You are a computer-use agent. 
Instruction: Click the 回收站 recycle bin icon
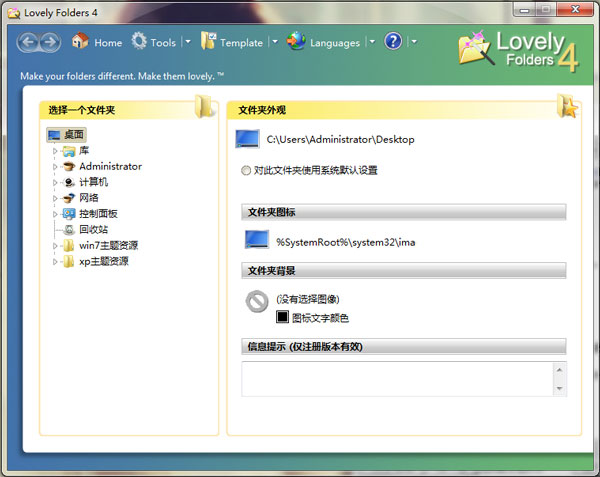(x=69, y=230)
